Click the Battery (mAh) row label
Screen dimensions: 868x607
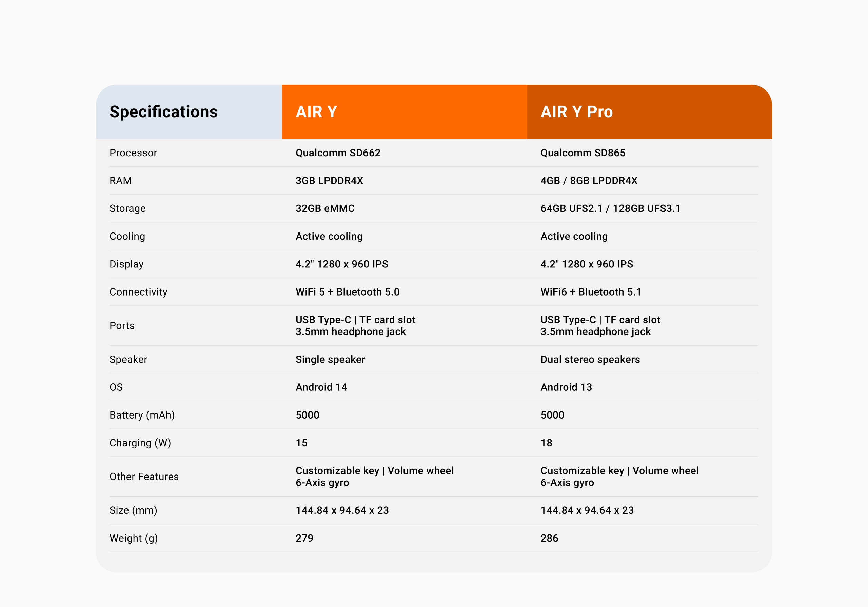click(x=142, y=416)
